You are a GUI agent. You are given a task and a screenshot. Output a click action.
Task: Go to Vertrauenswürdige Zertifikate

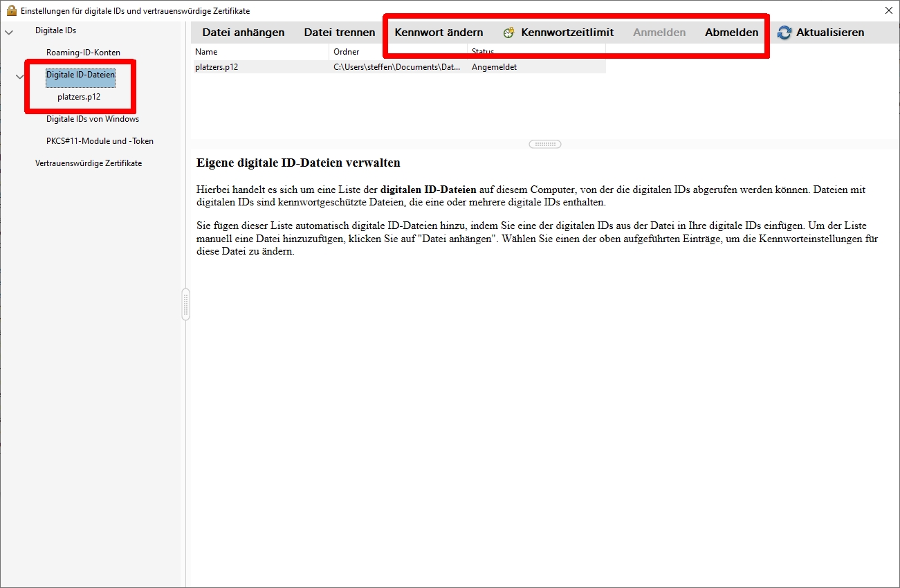point(89,163)
